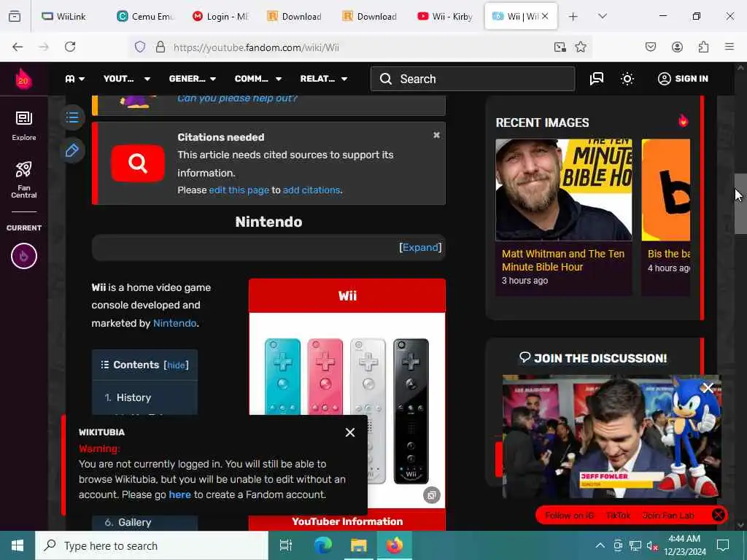The image size is (747, 560).
Task: Click the Jeff Fowler video thumbnail
Action: [x=611, y=436]
